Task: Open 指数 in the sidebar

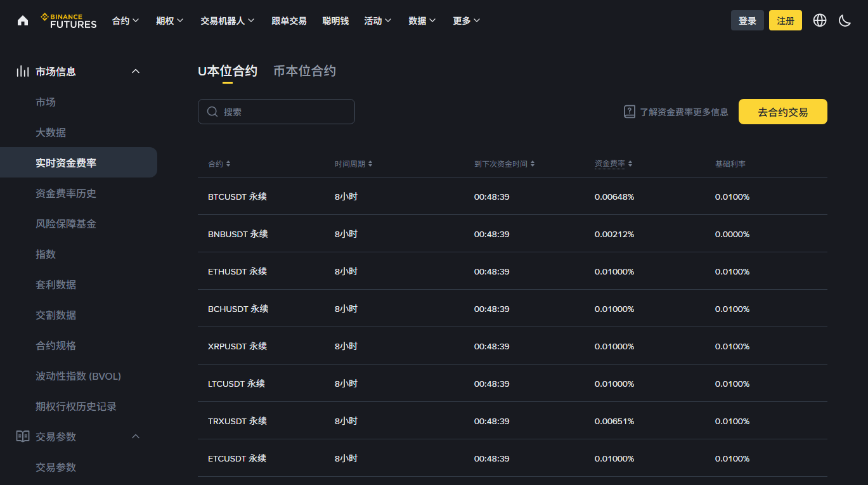Action: (x=46, y=254)
